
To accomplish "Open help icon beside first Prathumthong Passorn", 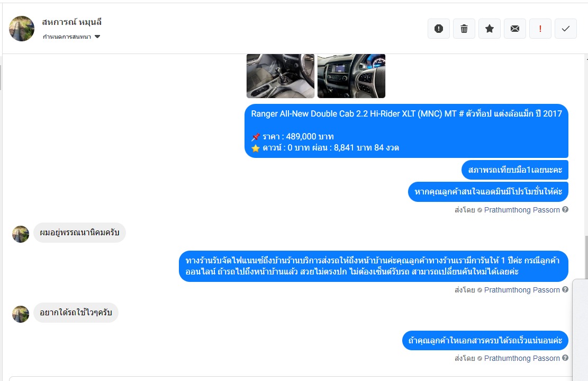I will 565,209.
